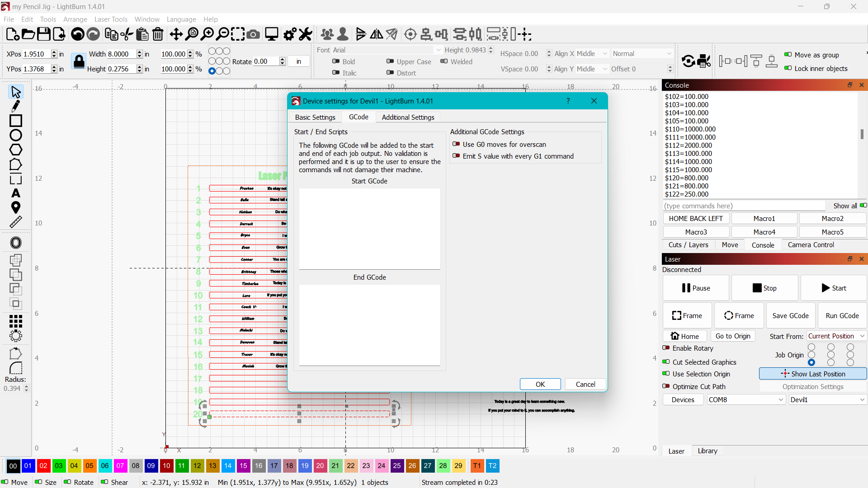The height and width of the screenshot is (488, 868).
Task: Click the New File toolbar icon
Action: coord(13,34)
